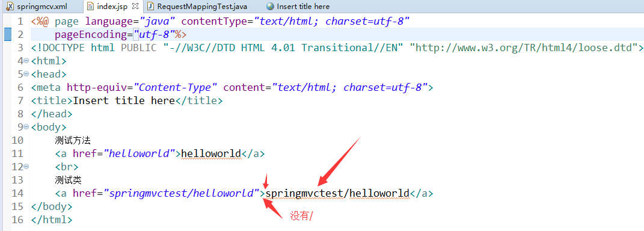
Task: Click line number 14 in the ruler
Action: (x=17, y=193)
